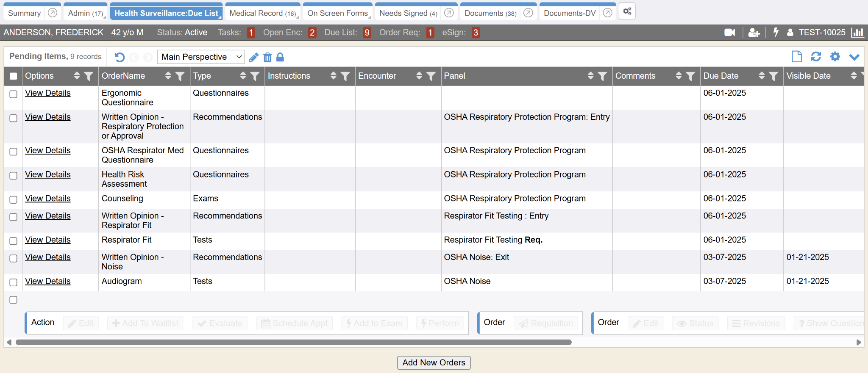This screenshot has height=373, width=868.
Task: Expand the blue chevron at grid right
Action: pyautogui.click(x=854, y=57)
